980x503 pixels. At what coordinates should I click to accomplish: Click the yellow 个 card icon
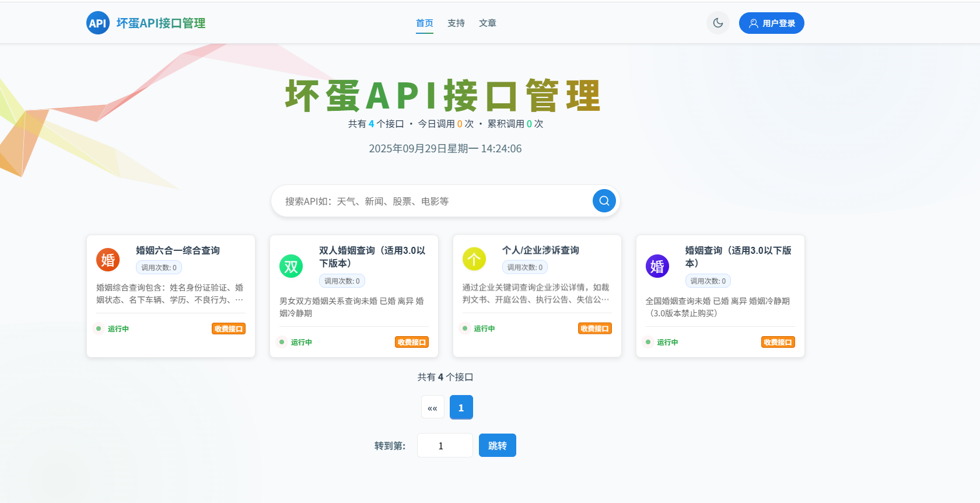(474, 259)
